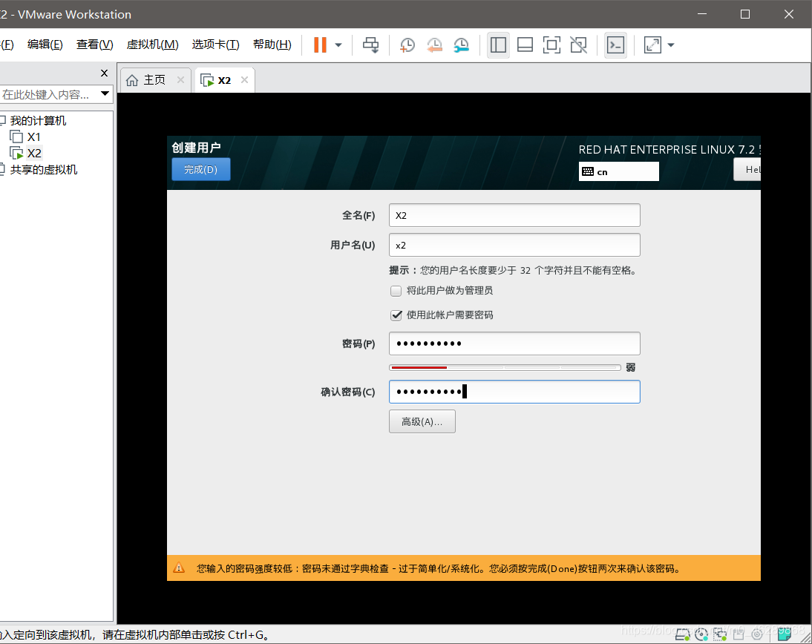812x644 pixels.
Task: Click the CD/DVD drive status icon
Action: (701, 634)
